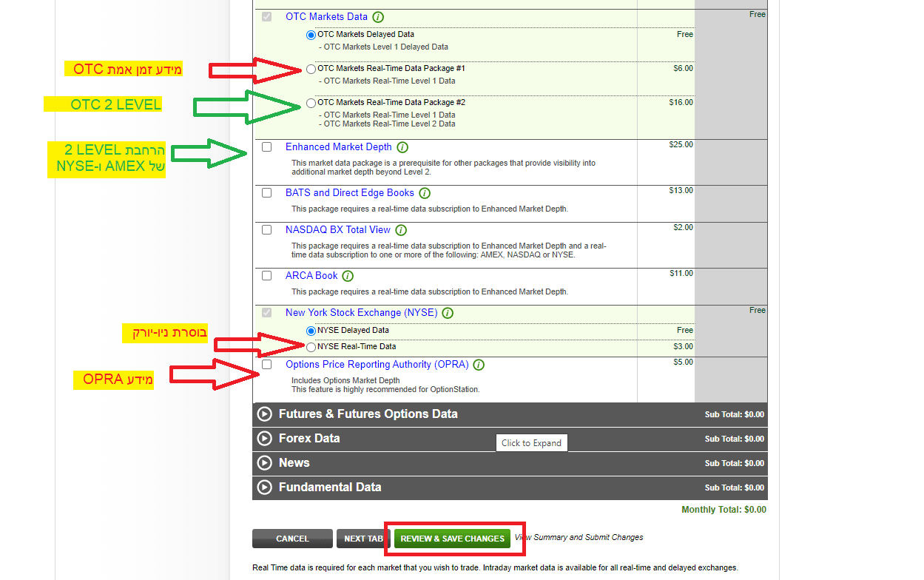Check the BATS and Direct Edge Books box

267,193
